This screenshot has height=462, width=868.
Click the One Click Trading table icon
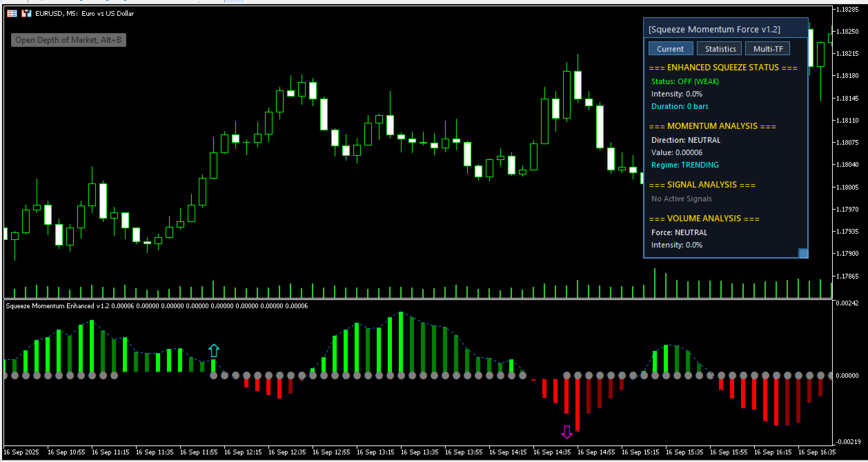click(12, 13)
